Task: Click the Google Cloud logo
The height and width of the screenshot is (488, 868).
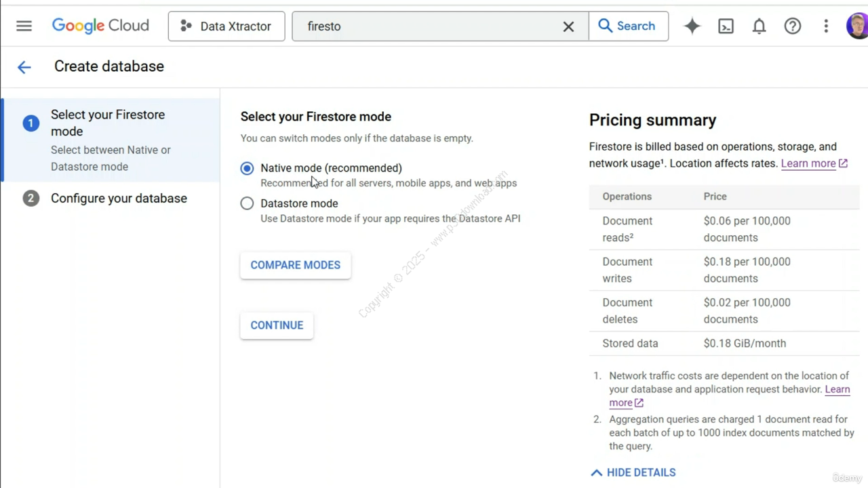Action: coord(100,26)
